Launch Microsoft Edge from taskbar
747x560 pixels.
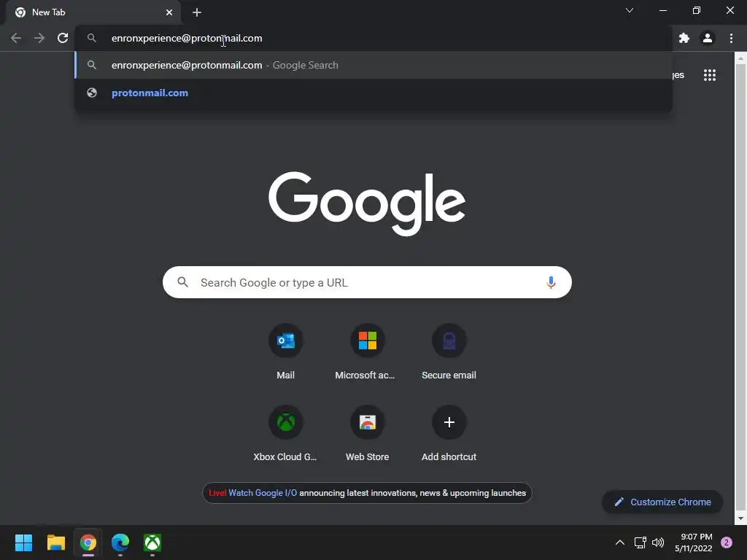120,542
